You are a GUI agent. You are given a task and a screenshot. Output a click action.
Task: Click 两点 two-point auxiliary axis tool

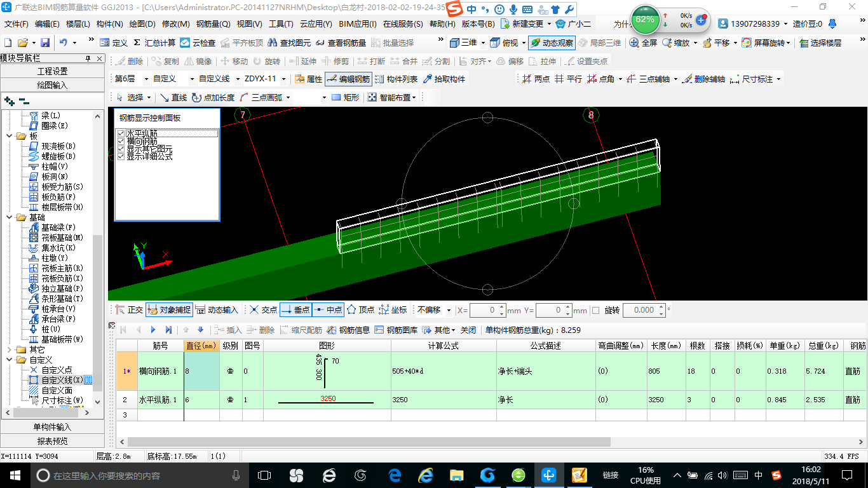click(536, 79)
